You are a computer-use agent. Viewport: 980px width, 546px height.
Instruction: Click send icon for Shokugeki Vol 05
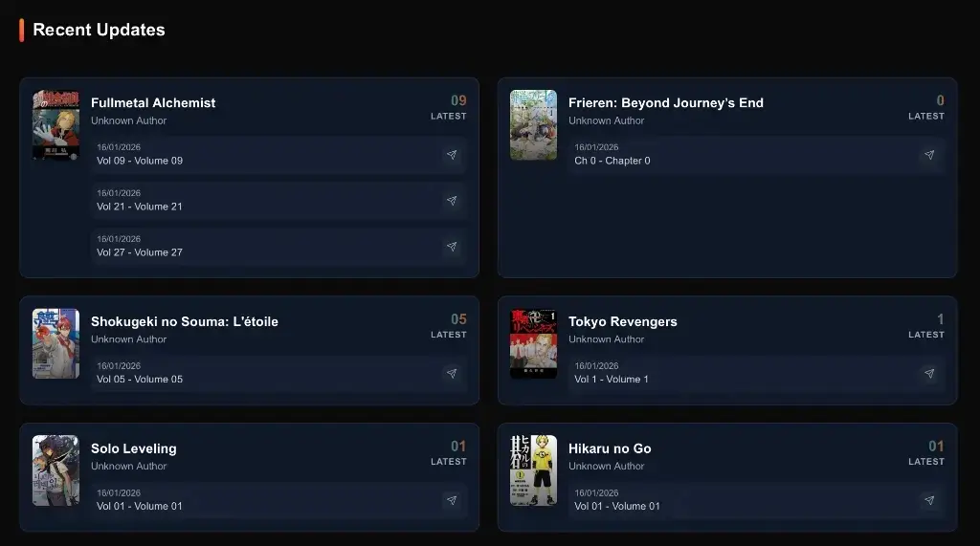452,373
